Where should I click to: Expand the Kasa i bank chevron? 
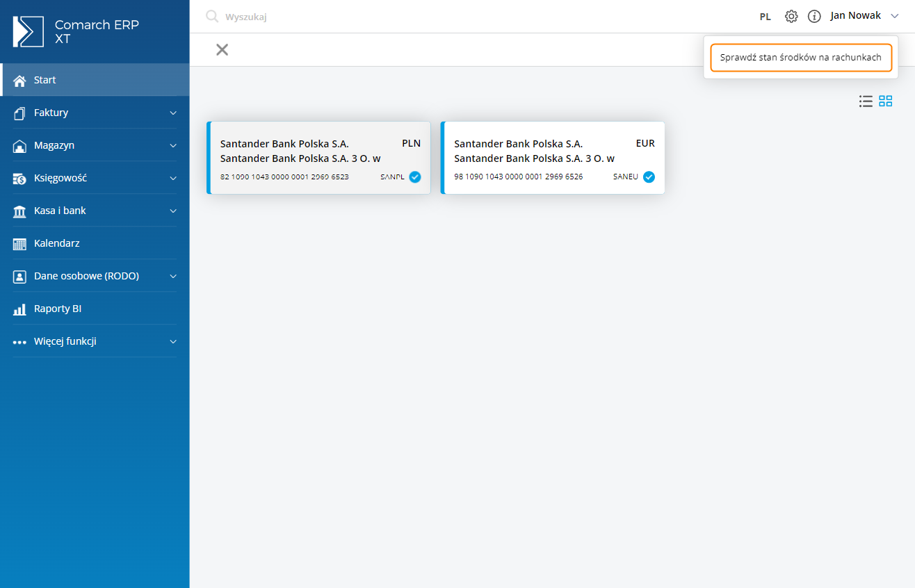click(x=173, y=211)
